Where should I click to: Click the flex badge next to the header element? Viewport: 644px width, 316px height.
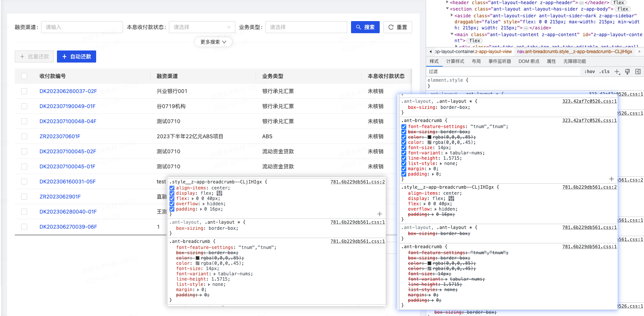point(619,3)
